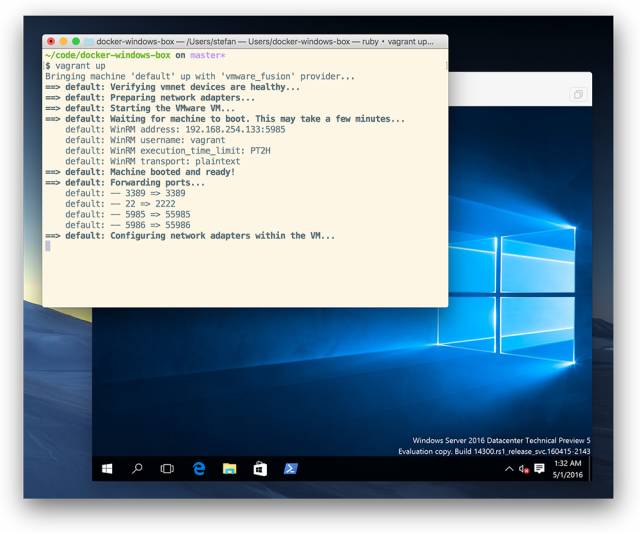Click the '22 => 2222' port line
The image size is (640, 533).
[x=120, y=204]
